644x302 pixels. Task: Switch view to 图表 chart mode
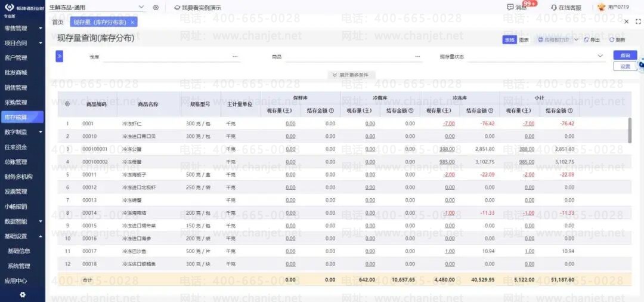tap(524, 40)
